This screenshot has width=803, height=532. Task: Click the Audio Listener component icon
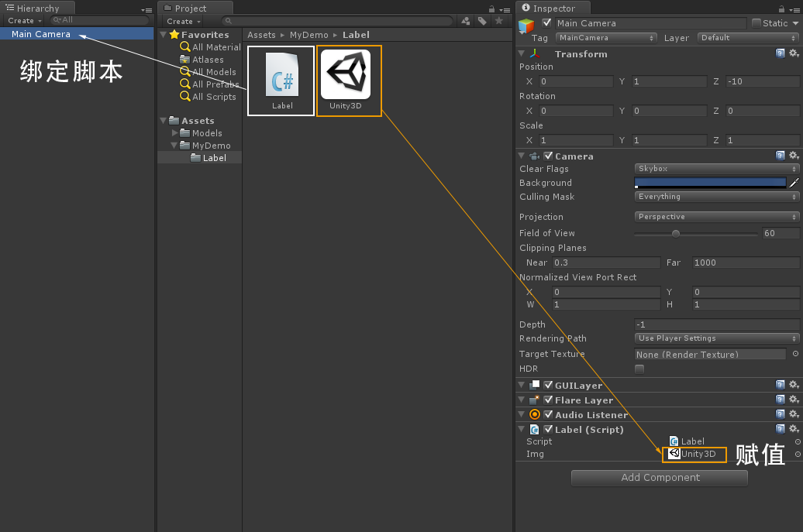tap(534, 414)
